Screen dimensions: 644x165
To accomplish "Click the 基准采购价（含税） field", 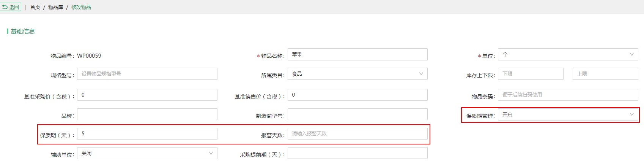I will click(x=147, y=95).
